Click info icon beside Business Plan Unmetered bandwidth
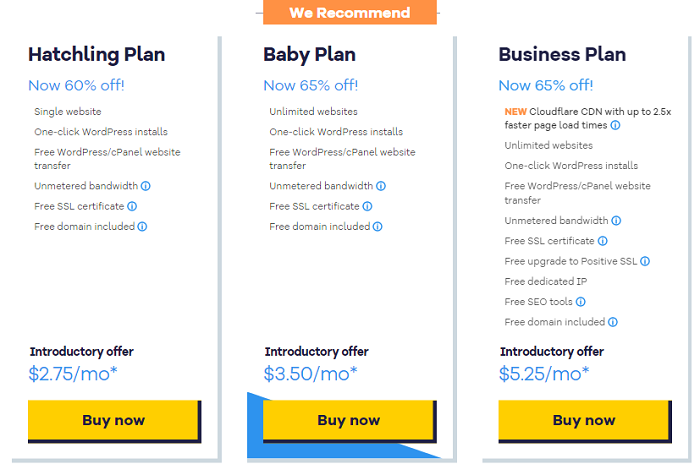 (x=616, y=221)
